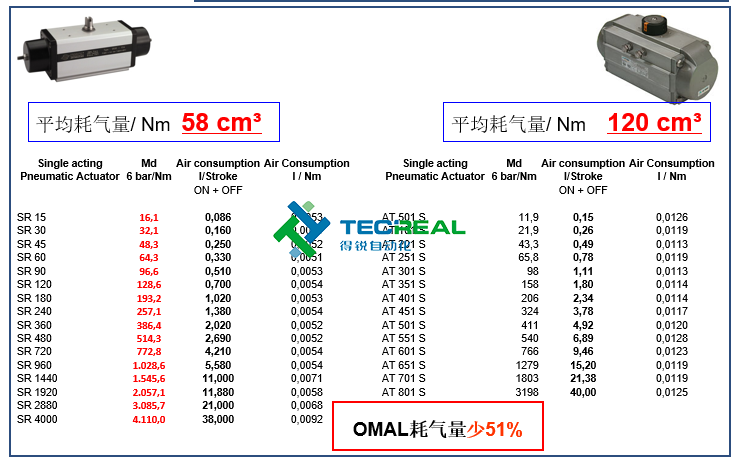Click the 0,0092 consumption per Nm value
The height and width of the screenshot is (460, 734).
pos(306,419)
